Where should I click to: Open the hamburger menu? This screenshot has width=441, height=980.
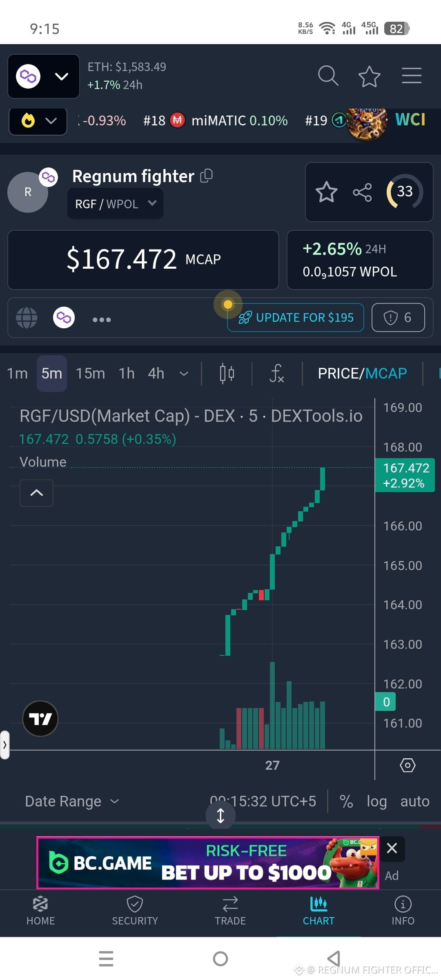412,76
